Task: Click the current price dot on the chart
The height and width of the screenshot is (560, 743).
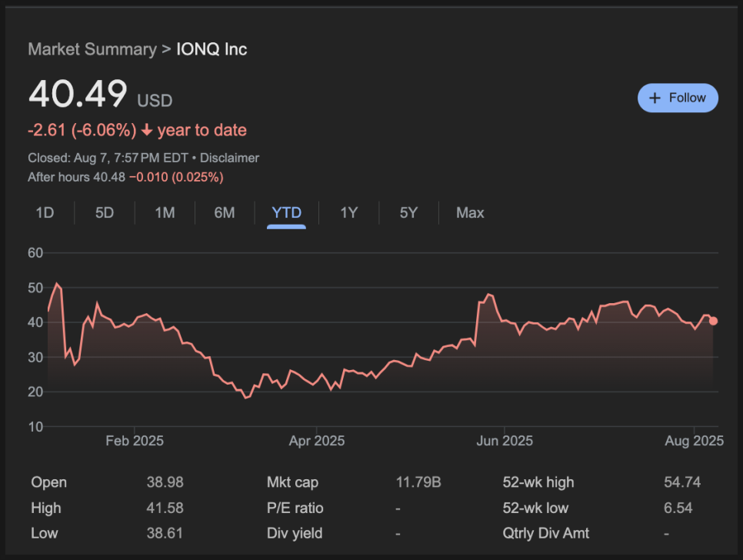Action: [x=713, y=322]
